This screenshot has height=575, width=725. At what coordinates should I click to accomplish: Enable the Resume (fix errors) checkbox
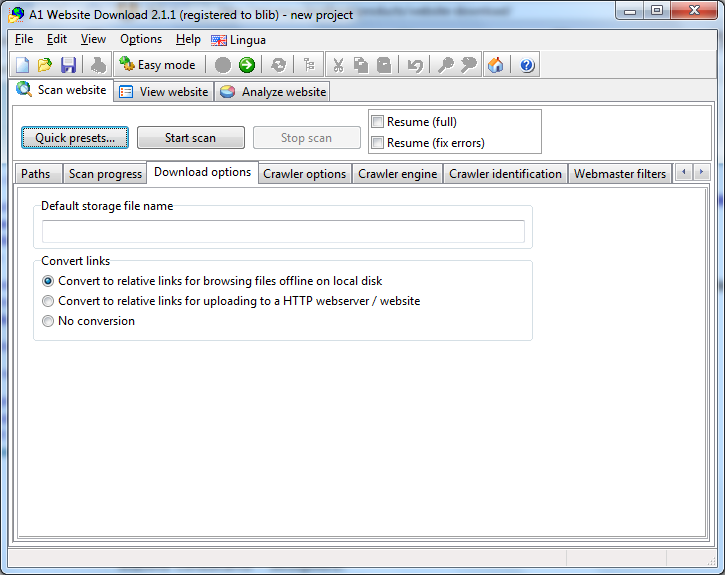[378, 142]
